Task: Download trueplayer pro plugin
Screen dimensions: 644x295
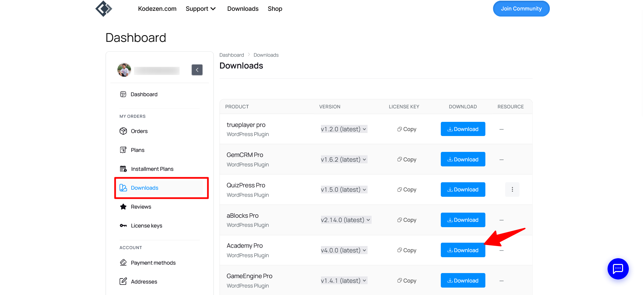Action: click(463, 129)
